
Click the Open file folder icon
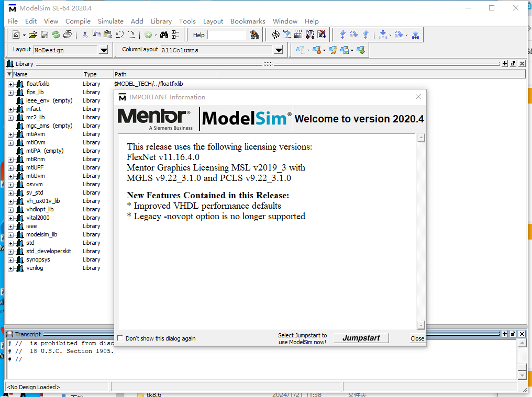point(32,35)
